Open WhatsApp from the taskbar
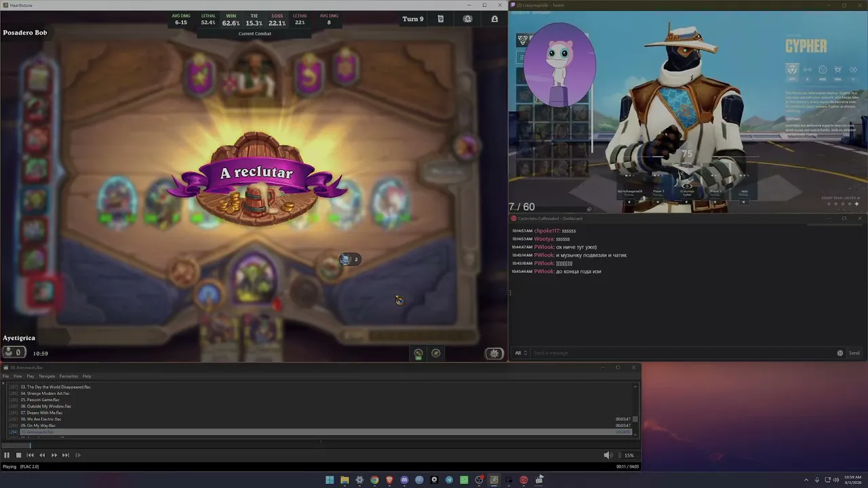Screen dimensions: 868x488 (464, 480)
